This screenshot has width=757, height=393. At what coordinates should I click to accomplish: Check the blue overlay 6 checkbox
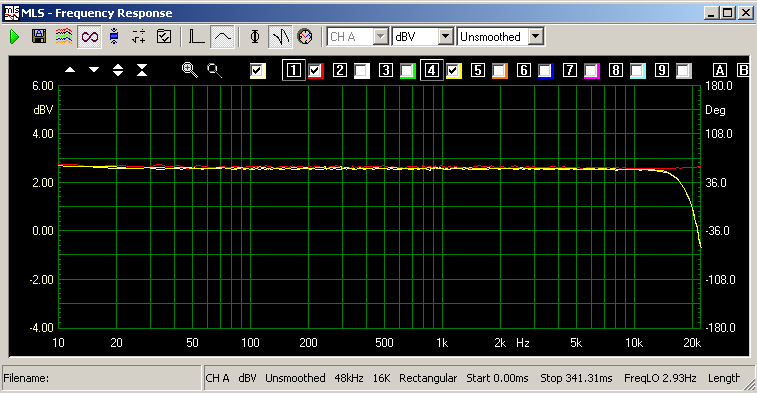pos(546,71)
